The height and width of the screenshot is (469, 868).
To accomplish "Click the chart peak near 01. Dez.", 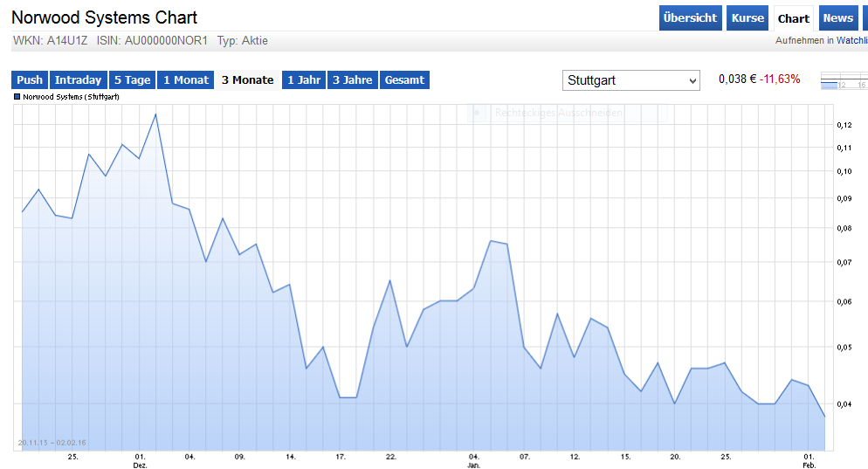I will pos(155,114).
